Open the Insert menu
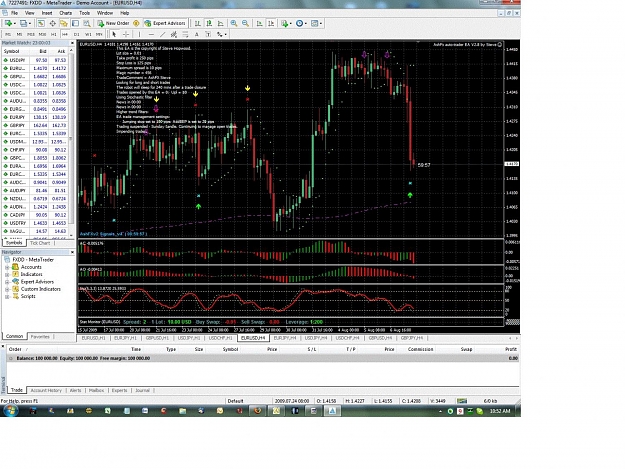Viewport: 625px width, 469px height. click(x=47, y=13)
